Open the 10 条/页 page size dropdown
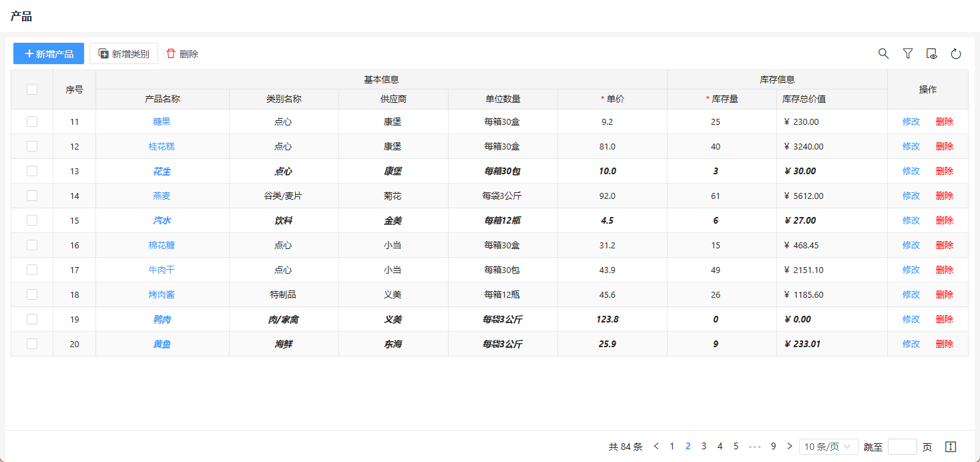Screen dimensions: 980x462 click(828, 447)
